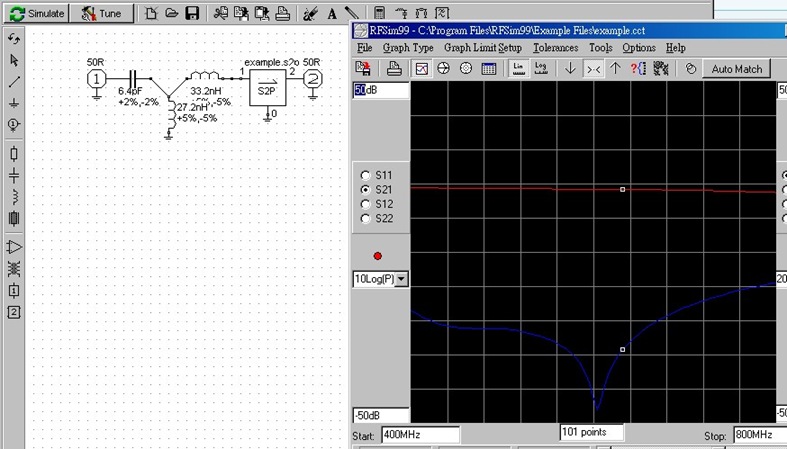Open Graph Limit Setup menu
The height and width of the screenshot is (449, 787).
click(483, 48)
